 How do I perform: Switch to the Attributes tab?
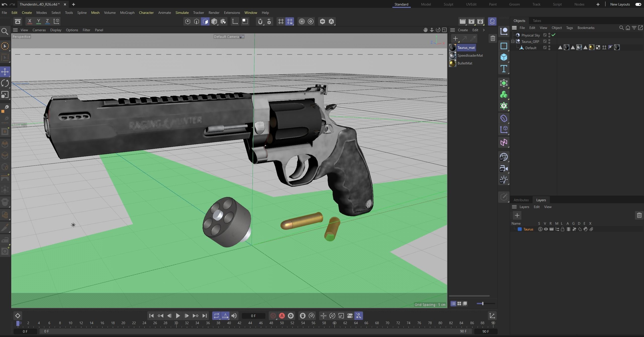521,200
